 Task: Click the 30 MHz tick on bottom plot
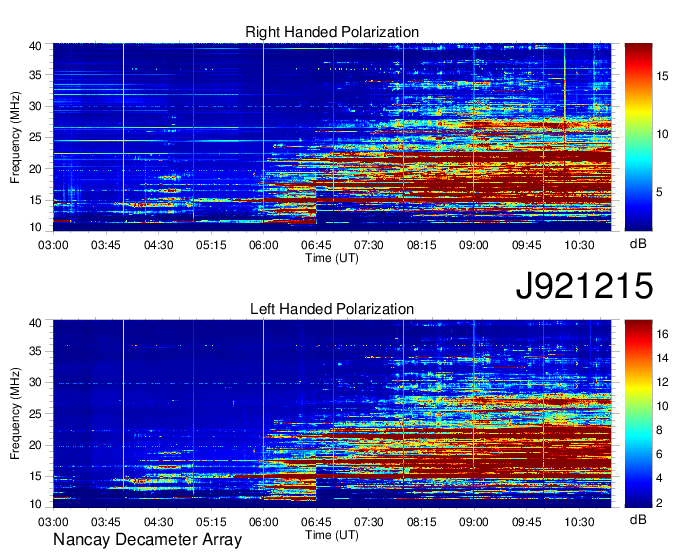pyautogui.click(x=35, y=382)
